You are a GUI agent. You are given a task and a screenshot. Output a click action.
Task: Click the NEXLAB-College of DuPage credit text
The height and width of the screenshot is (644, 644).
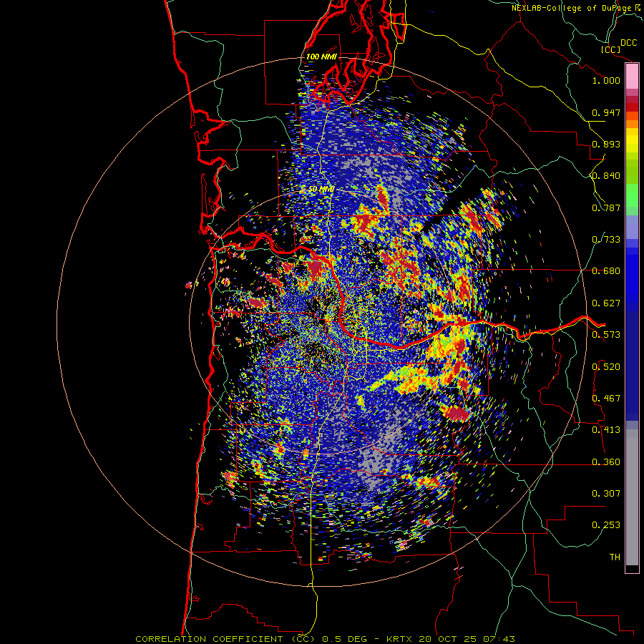click(572, 8)
